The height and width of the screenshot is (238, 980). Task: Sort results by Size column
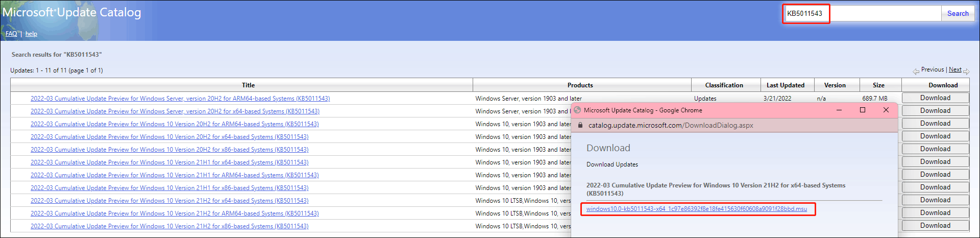pos(878,85)
